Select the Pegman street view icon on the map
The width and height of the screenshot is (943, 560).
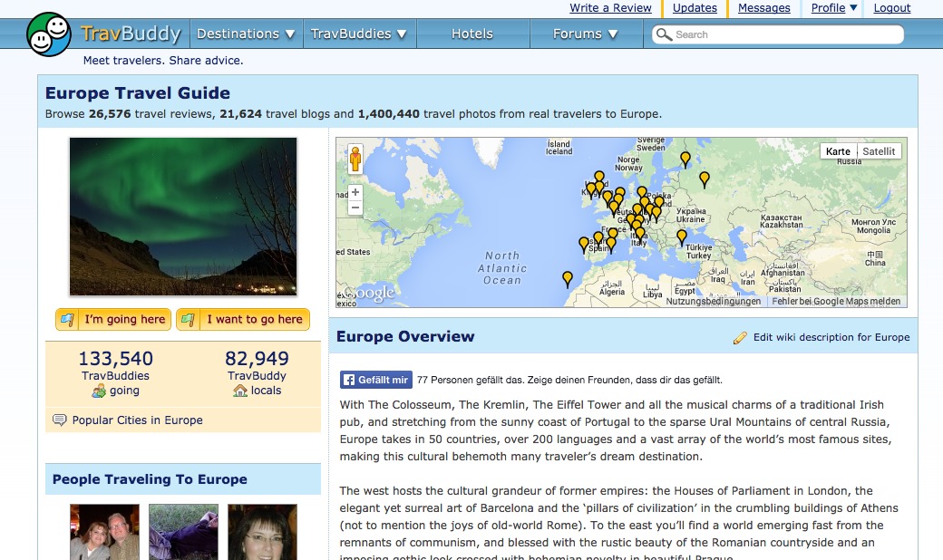tap(354, 159)
